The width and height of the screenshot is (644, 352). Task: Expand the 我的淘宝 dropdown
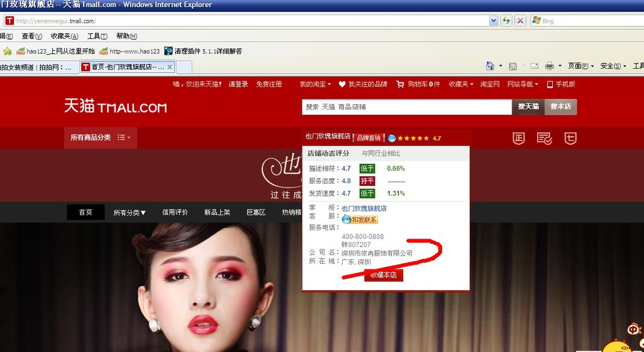click(x=315, y=84)
